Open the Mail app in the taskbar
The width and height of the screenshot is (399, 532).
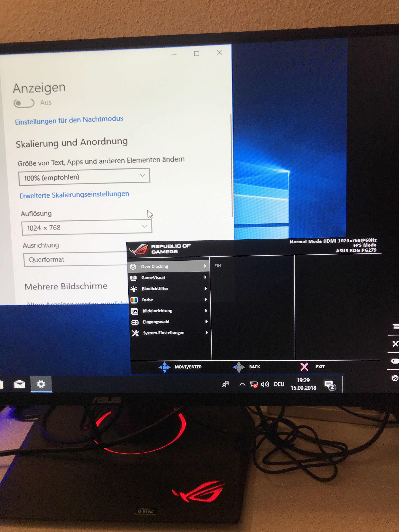coord(20,384)
